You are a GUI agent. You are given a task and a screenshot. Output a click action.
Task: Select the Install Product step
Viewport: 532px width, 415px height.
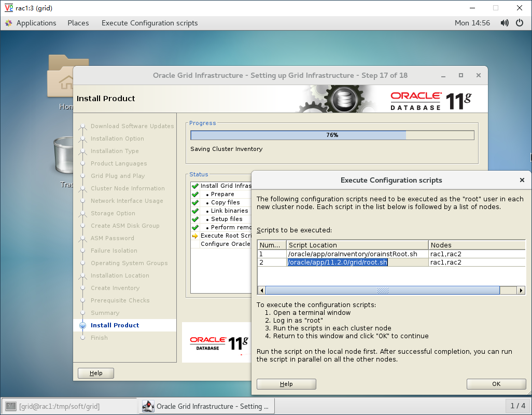pyautogui.click(x=115, y=325)
